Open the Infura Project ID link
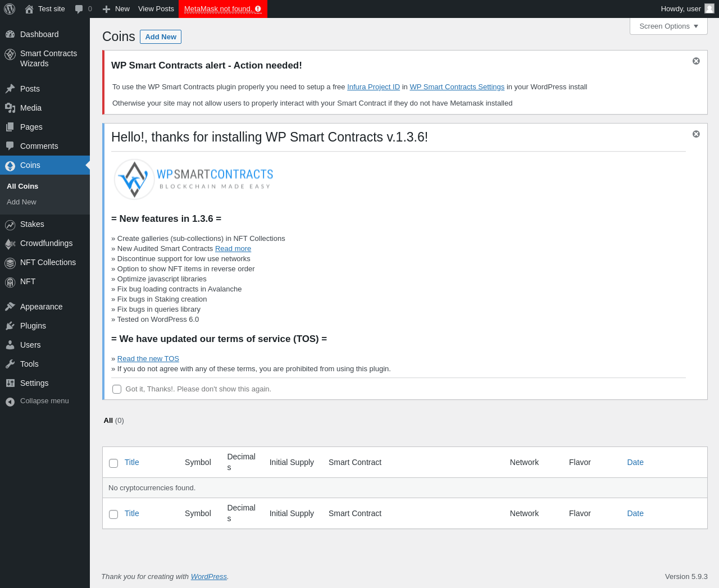Image resolution: width=719 pixels, height=588 pixels. point(374,87)
